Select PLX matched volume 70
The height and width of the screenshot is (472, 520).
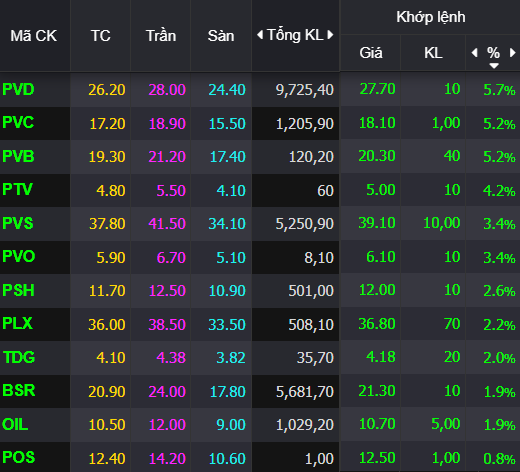pos(452,324)
